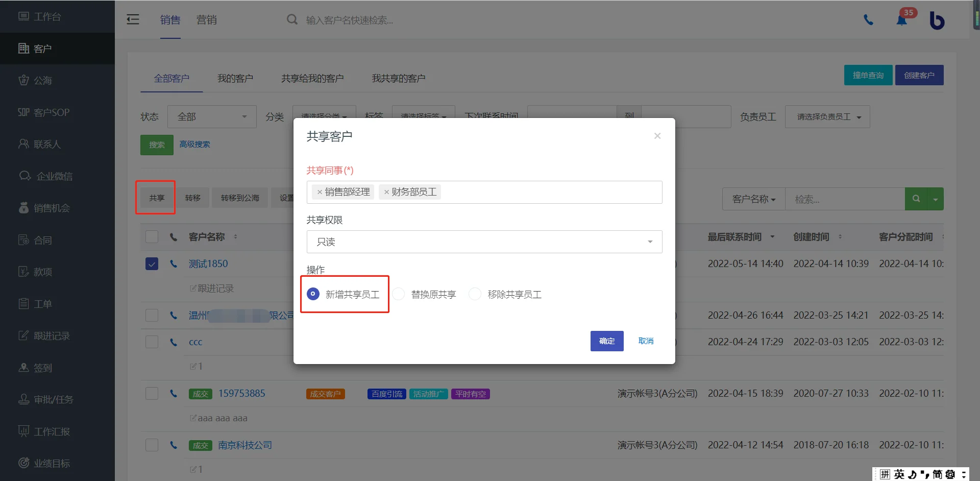Switch to 全部客户 tab
This screenshot has width=980, height=481.
(171, 78)
